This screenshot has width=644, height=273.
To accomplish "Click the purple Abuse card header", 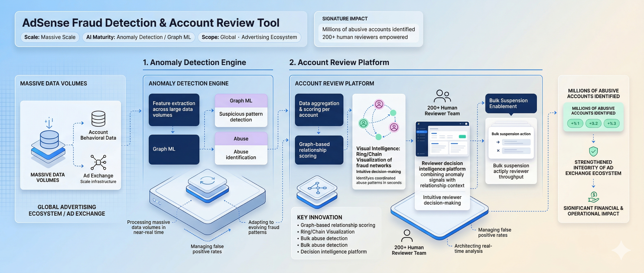I will 241,139.
